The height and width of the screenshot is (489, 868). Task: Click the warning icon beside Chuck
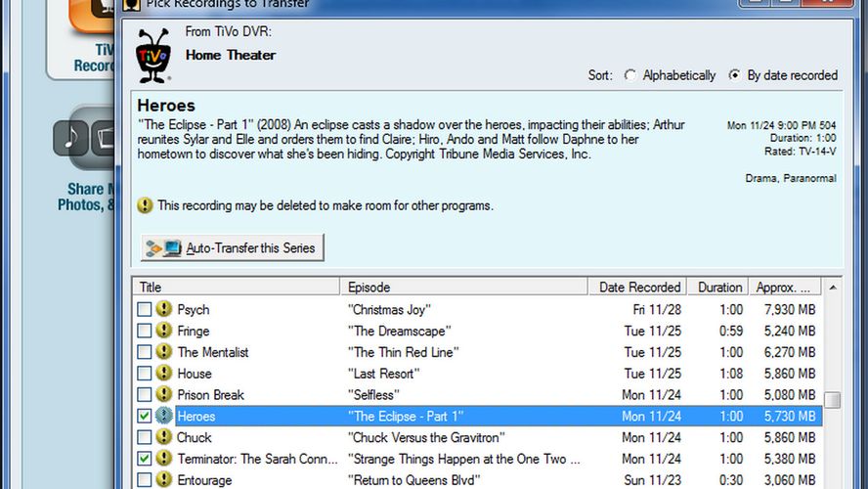pyautogui.click(x=163, y=437)
